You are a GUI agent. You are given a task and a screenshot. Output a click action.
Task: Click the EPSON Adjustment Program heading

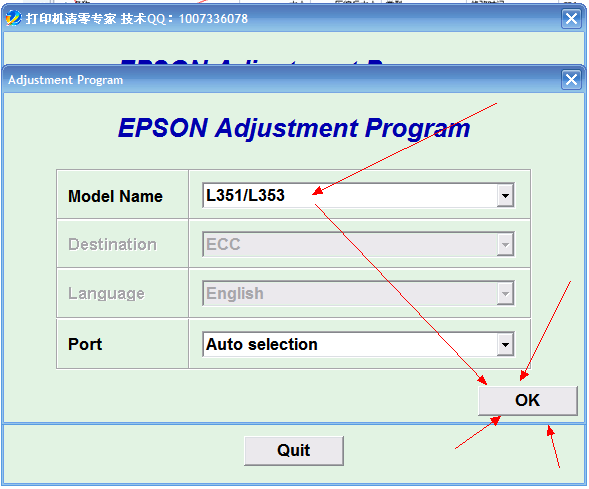(294, 128)
